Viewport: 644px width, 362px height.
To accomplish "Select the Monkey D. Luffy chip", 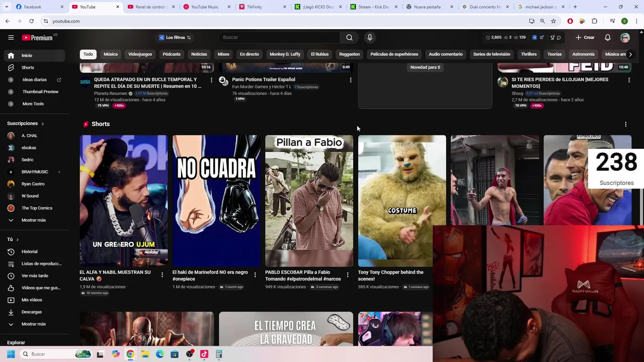I will pos(285,54).
